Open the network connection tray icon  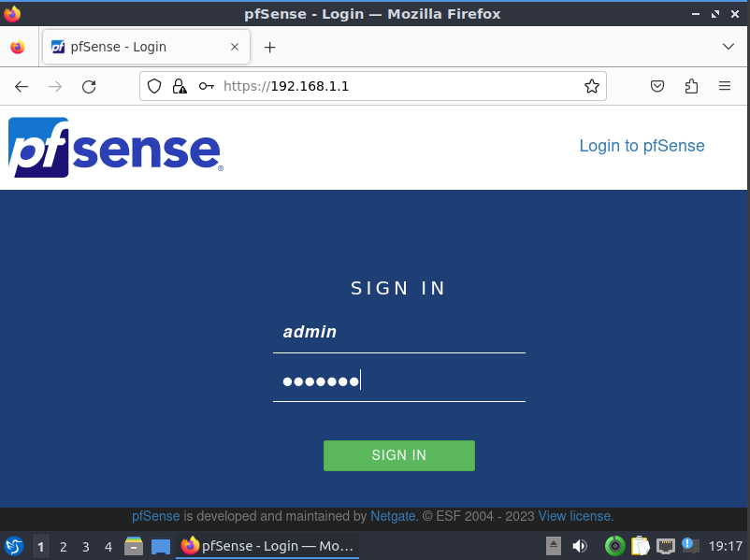(665, 546)
